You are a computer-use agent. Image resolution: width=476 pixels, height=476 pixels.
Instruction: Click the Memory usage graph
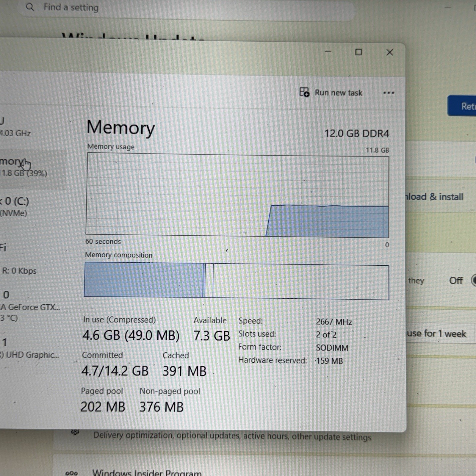(237, 195)
